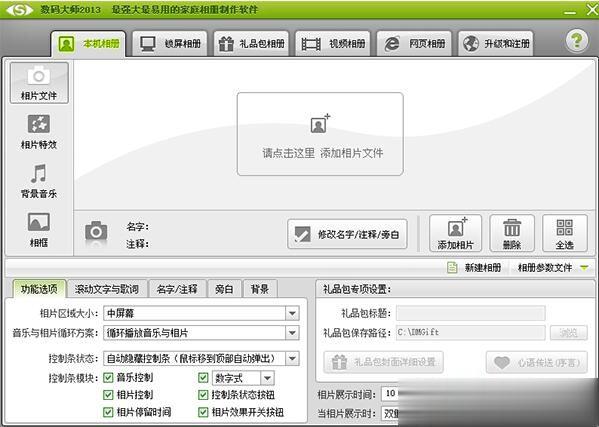Toggle the 音乐控制 checkbox
This screenshot has height=427, width=599.
(x=108, y=378)
